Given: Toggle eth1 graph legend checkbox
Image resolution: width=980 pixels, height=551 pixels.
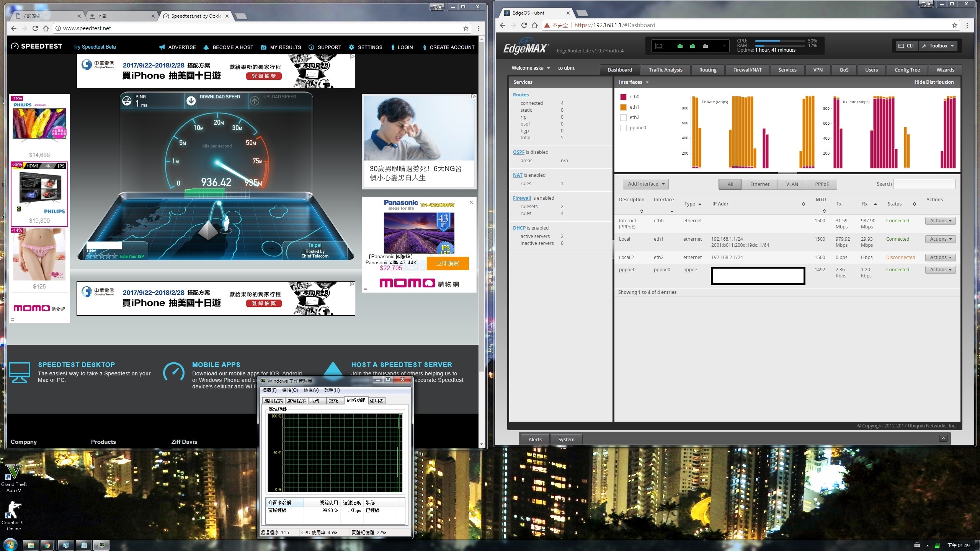Looking at the screenshot, I should [623, 107].
